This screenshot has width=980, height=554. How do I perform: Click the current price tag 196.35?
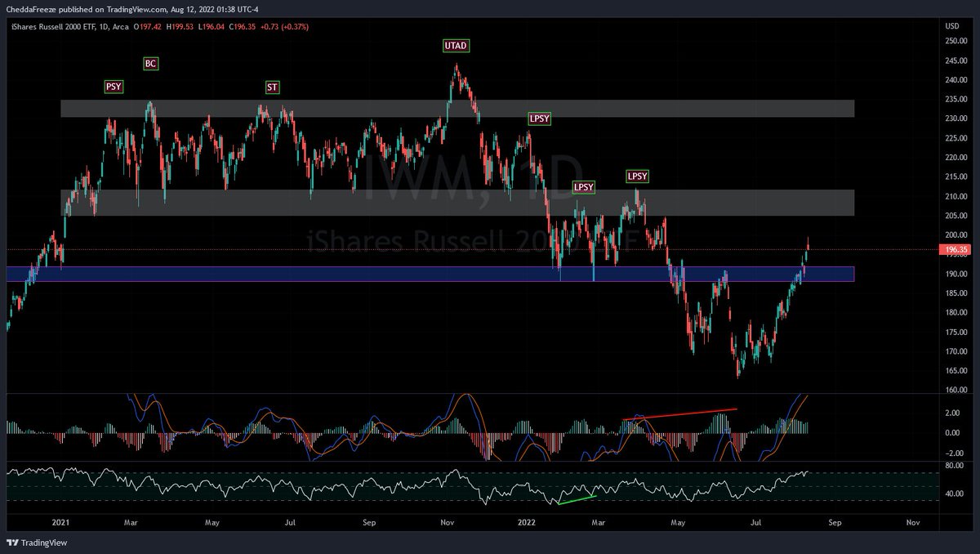coord(955,249)
